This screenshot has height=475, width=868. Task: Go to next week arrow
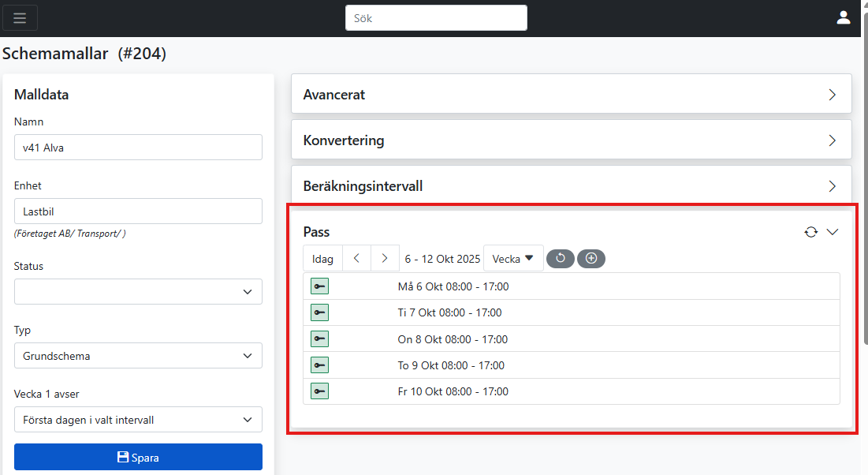[x=385, y=258]
